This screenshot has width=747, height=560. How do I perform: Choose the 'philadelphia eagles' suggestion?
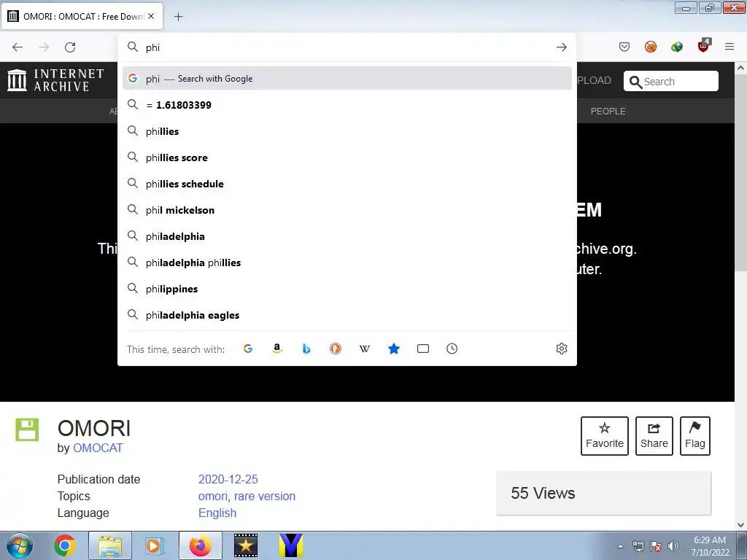tap(347, 315)
